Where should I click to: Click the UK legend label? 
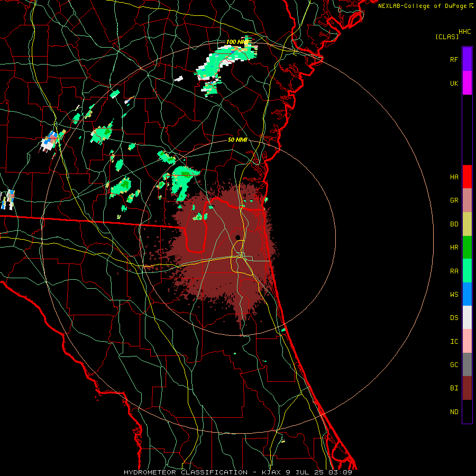tap(454, 84)
